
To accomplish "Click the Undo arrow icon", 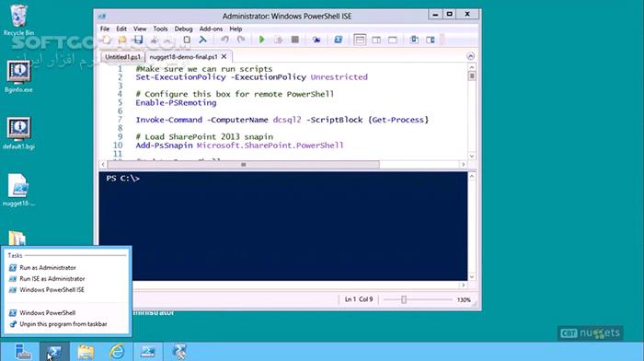I will 224,40.
